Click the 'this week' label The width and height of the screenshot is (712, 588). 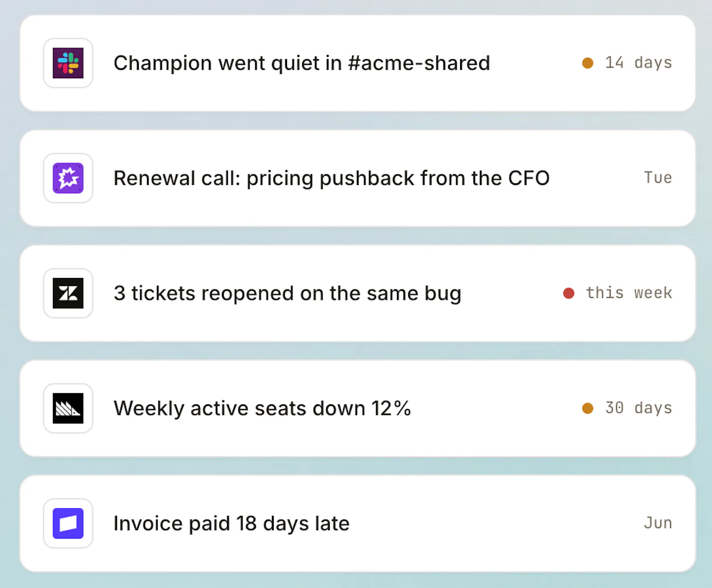[x=629, y=293]
